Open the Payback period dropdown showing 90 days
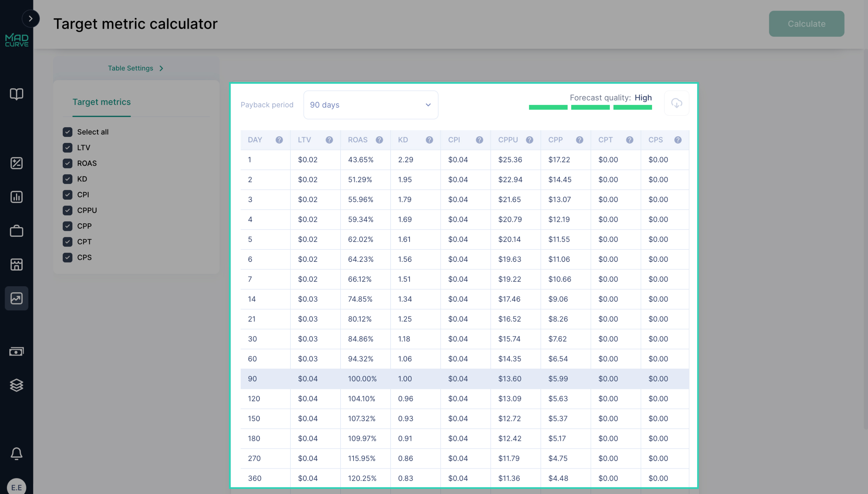Viewport: 868px width, 494px height. pos(371,105)
